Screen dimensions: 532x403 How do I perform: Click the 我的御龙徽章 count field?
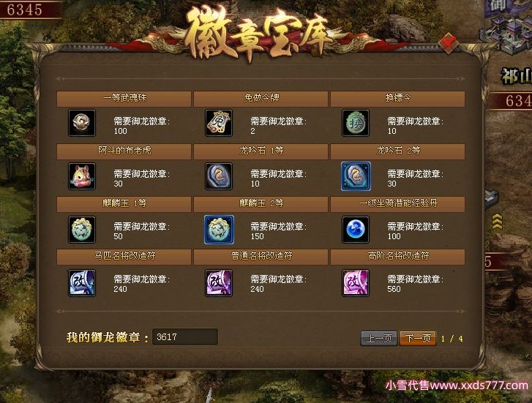(x=185, y=337)
